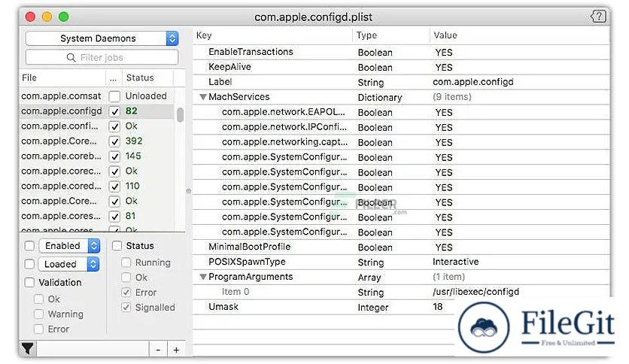Select the com.apple.cores... job with status 81
629x364 pixels.
(96, 217)
